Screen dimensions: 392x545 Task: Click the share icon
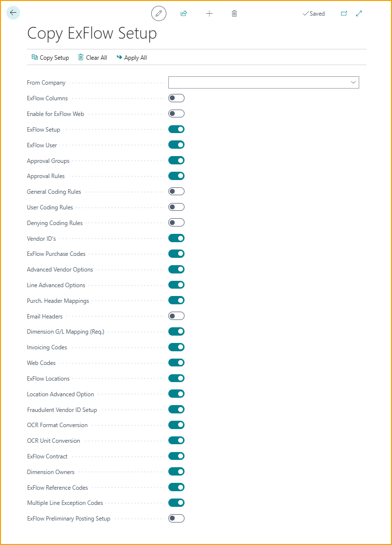tap(184, 14)
